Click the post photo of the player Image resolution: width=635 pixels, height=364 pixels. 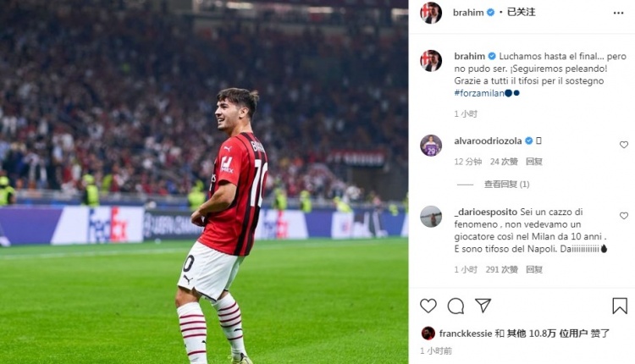pos(203,182)
